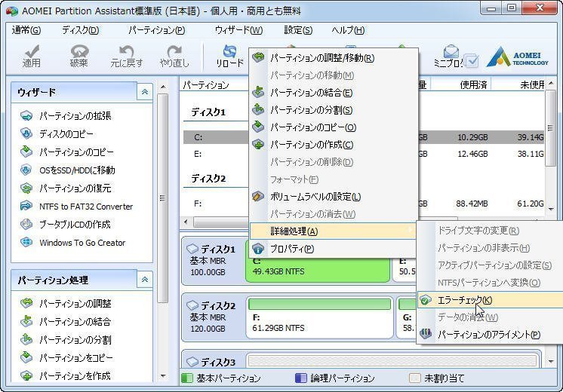The height and width of the screenshot is (392, 563).
Task: Click the partition list vertical scrollbar thumb
Action: tap(550, 128)
